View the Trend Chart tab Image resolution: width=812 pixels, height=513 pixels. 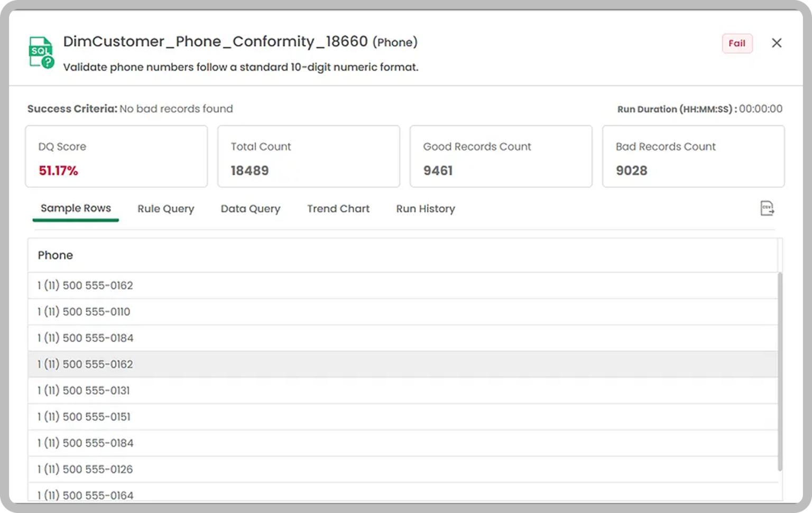click(x=338, y=209)
